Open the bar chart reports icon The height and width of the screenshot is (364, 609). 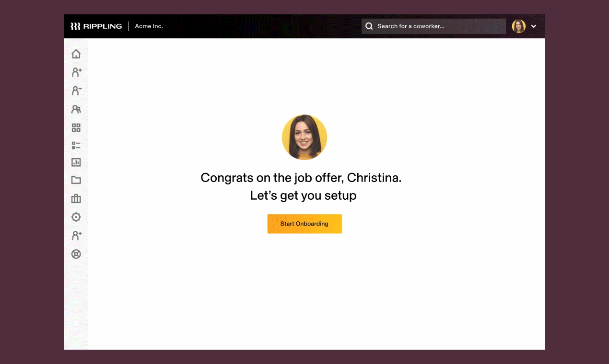click(x=76, y=162)
